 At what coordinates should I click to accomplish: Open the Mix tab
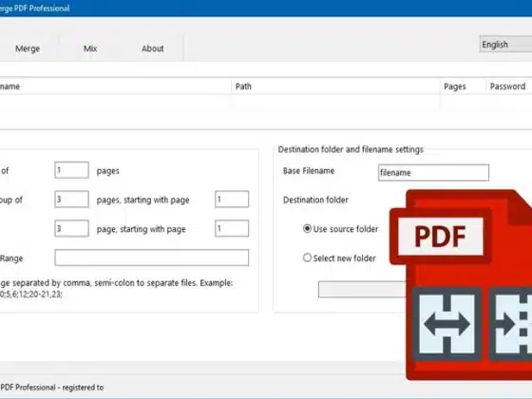point(90,48)
